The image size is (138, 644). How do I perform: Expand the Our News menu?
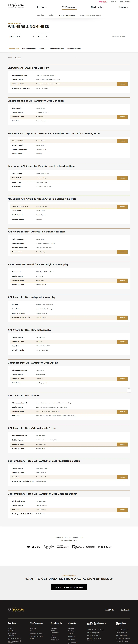42,7
